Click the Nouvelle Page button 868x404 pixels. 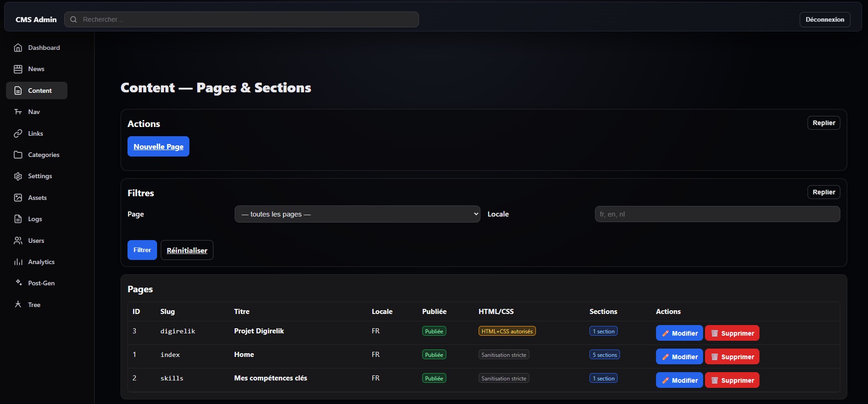[158, 146]
